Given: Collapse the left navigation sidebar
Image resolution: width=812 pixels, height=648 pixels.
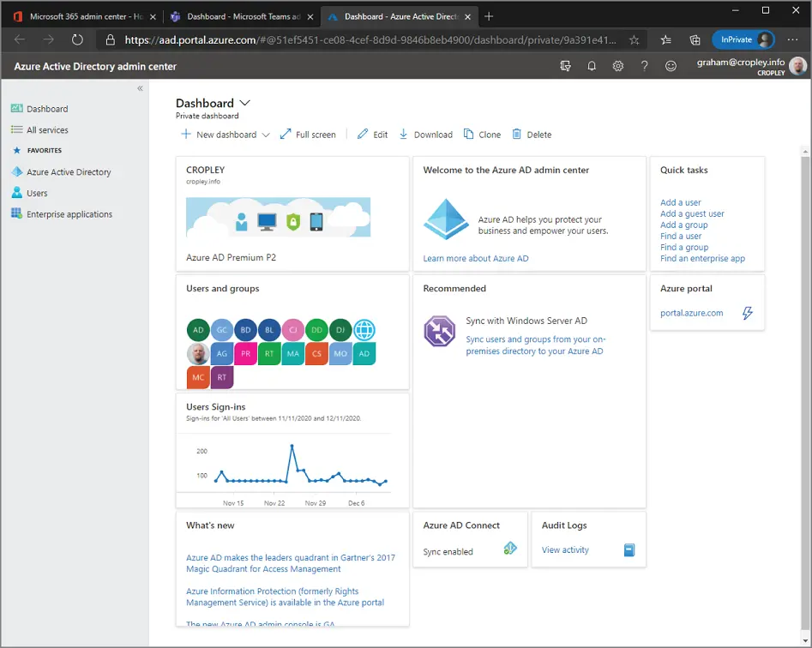Looking at the screenshot, I should (x=141, y=88).
